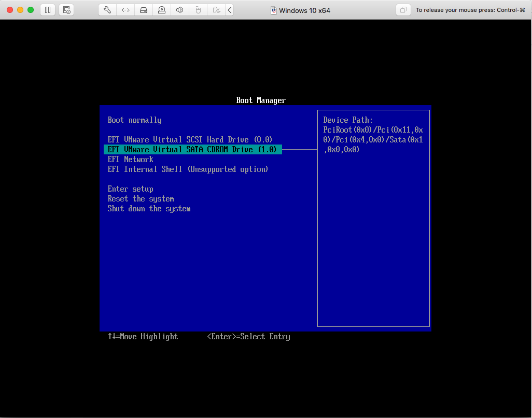Click the Device Path label

(x=348, y=120)
